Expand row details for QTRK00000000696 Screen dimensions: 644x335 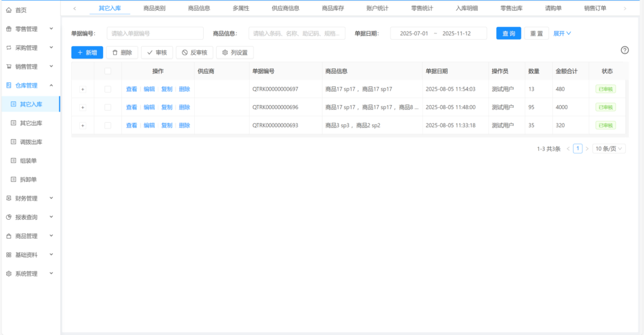(x=82, y=108)
